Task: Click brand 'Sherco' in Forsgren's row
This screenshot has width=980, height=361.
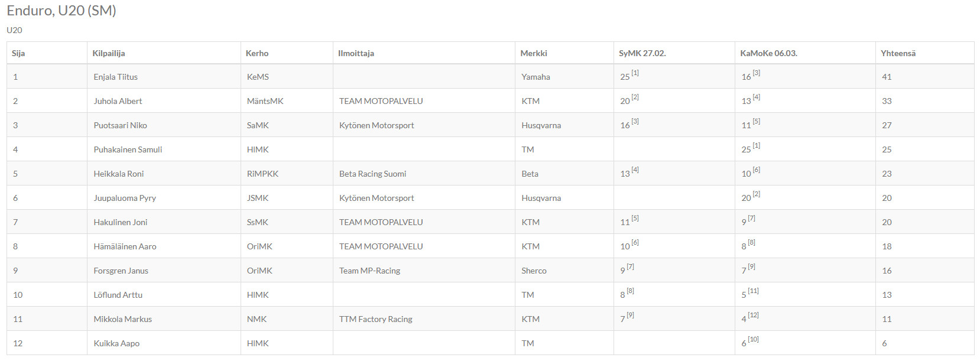Action: [x=534, y=271]
